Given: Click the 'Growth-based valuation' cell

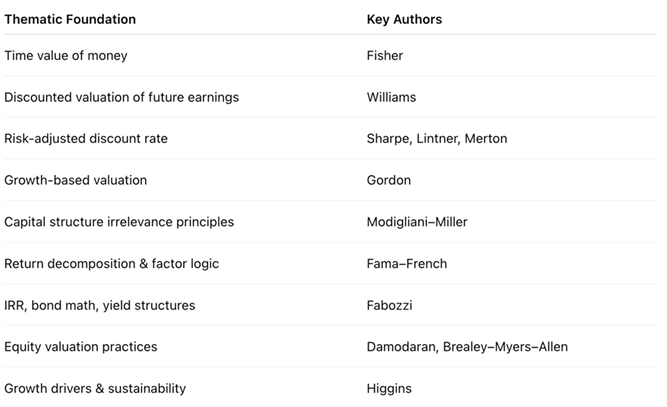Looking at the screenshot, I should (x=75, y=180).
